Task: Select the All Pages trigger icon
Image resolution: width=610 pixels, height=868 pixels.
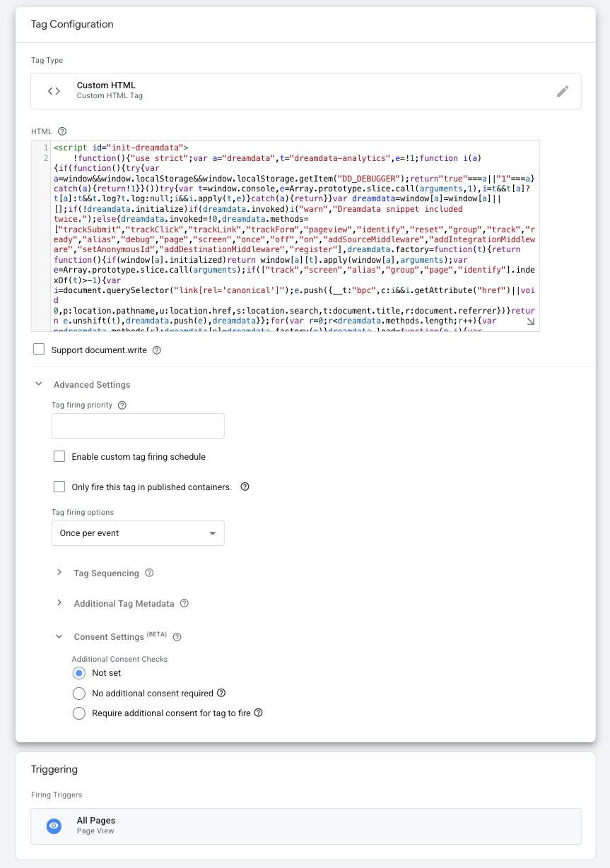Action: pos(54,826)
